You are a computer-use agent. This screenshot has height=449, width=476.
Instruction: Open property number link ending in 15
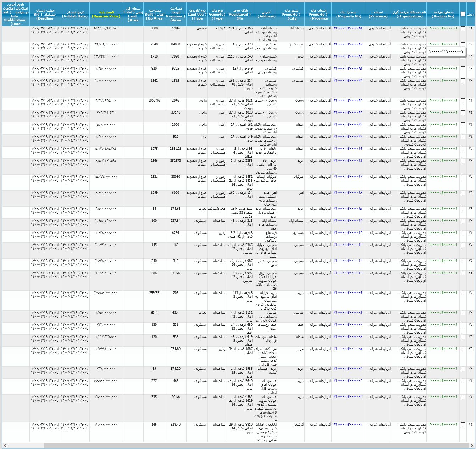(348, 209)
